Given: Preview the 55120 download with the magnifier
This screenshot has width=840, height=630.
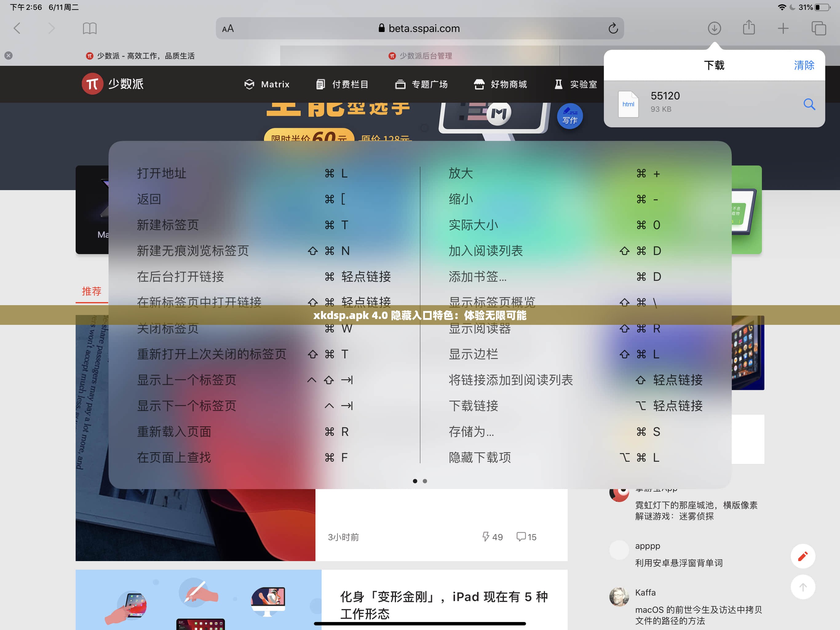Looking at the screenshot, I should [x=809, y=105].
